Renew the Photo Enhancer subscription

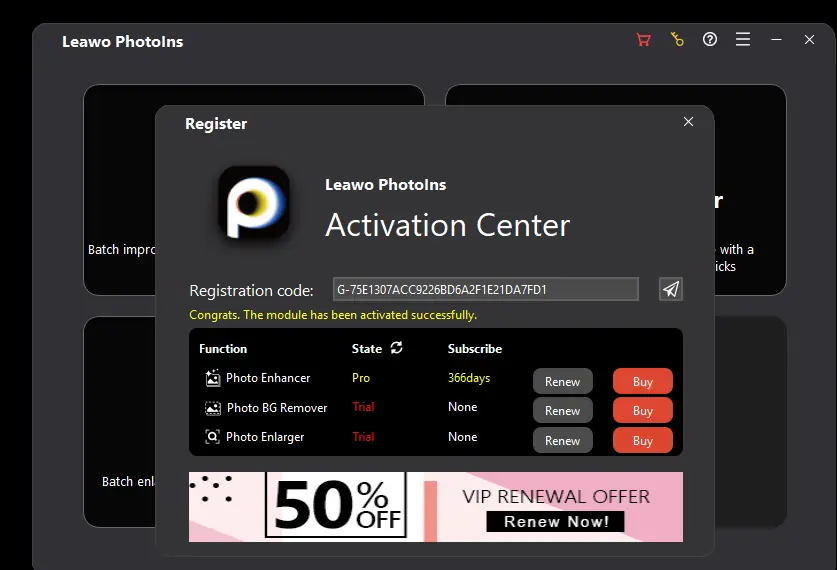coord(562,382)
